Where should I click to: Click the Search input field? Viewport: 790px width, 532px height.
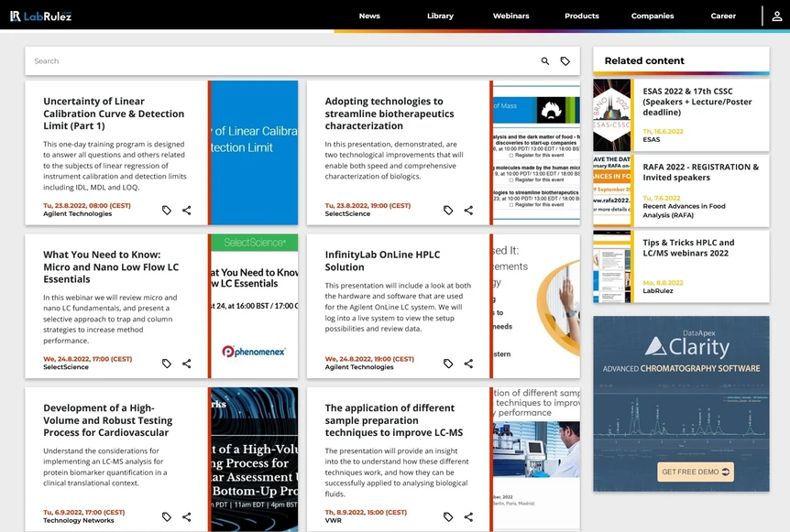tap(282, 61)
